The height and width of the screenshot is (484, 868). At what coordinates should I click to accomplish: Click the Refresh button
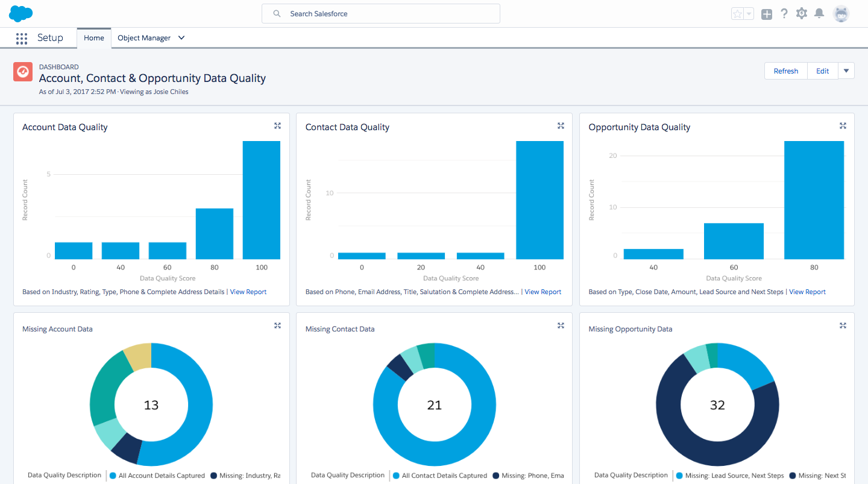click(x=785, y=71)
